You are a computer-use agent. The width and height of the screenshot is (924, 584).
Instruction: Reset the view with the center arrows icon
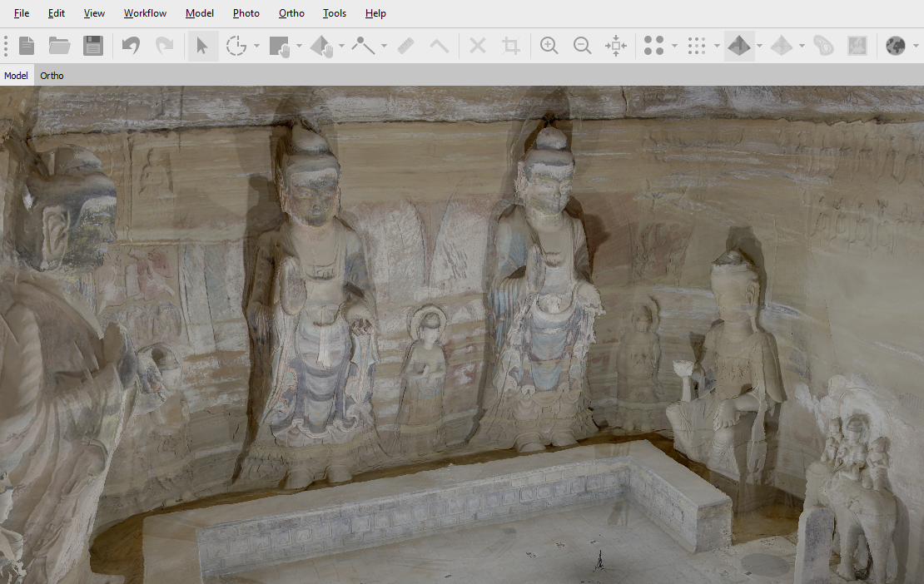pos(616,45)
